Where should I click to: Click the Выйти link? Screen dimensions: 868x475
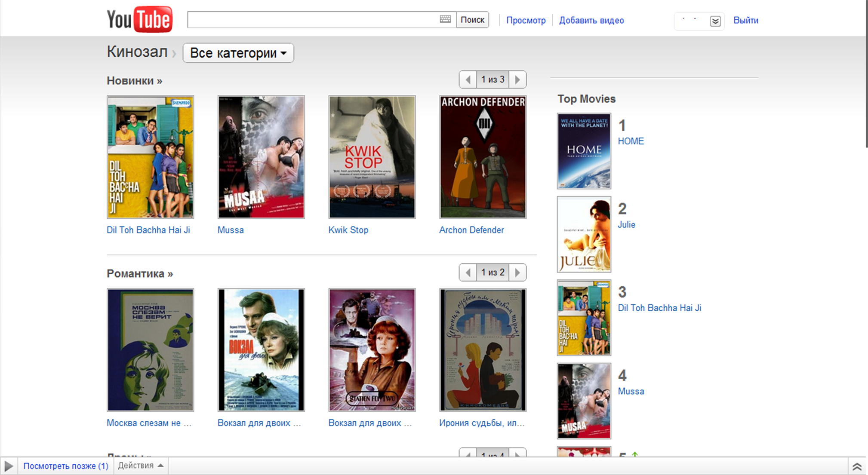pyautogui.click(x=745, y=20)
